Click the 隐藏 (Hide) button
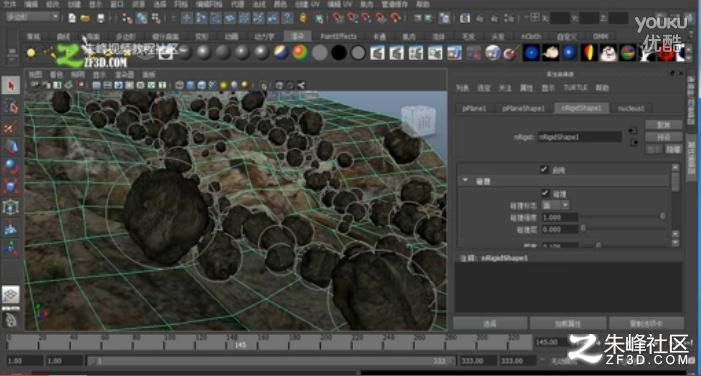The width and height of the screenshot is (701, 376). pos(673,149)
